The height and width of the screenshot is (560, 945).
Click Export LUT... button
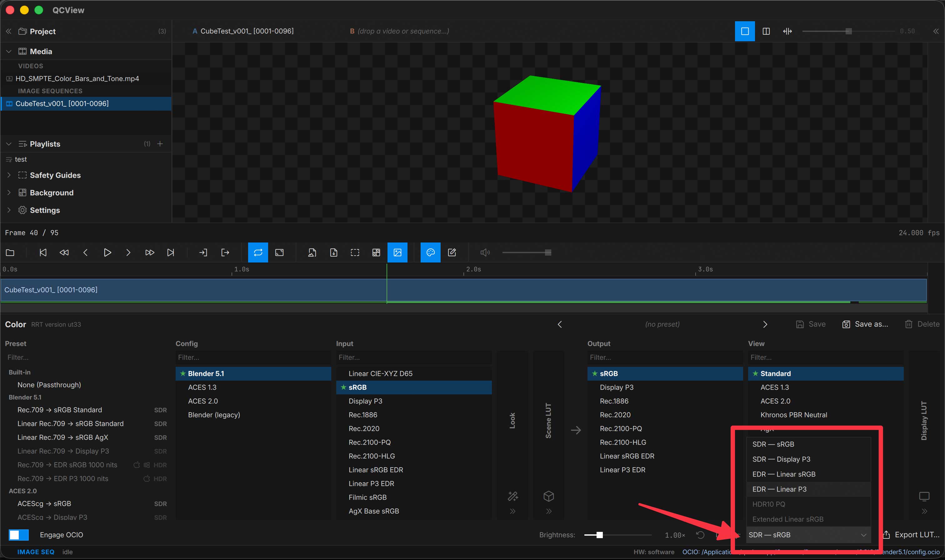click(912, 535)
